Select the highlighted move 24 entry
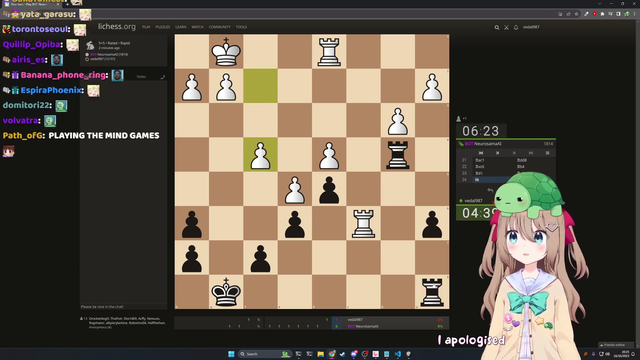This screenshot has height=360, width=640. (x=490, y=180)
